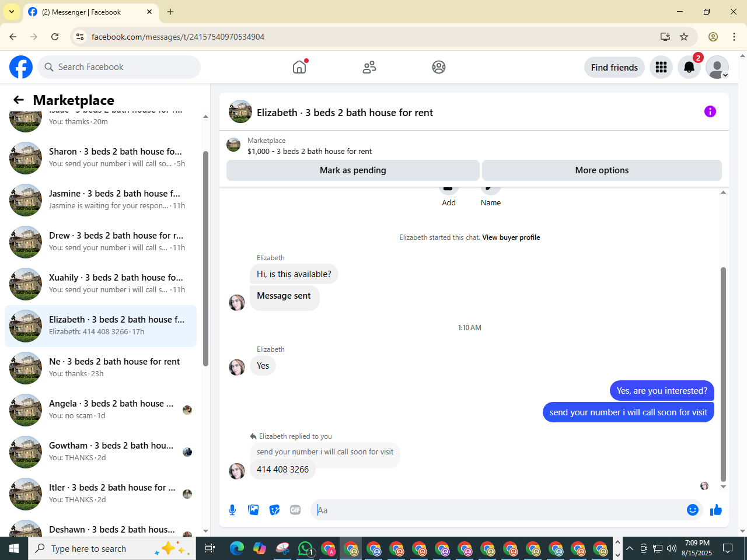The height and width of the screenshot is (560, 747).
Task: Focus the Search Facebook field
Action: (x=119, y=67)
